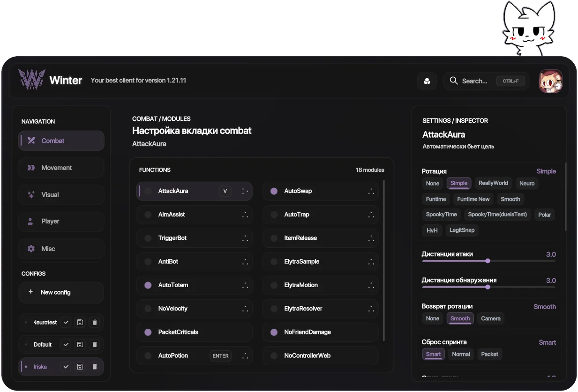
Task: Set sprint reset to Normal
Action: coord(461,354)
